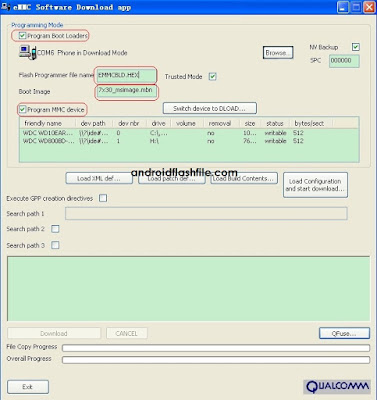The width and height of the screenshot is (377, 400).
Task: Click the File Copy Progress bar
Action: coord(216,348)
